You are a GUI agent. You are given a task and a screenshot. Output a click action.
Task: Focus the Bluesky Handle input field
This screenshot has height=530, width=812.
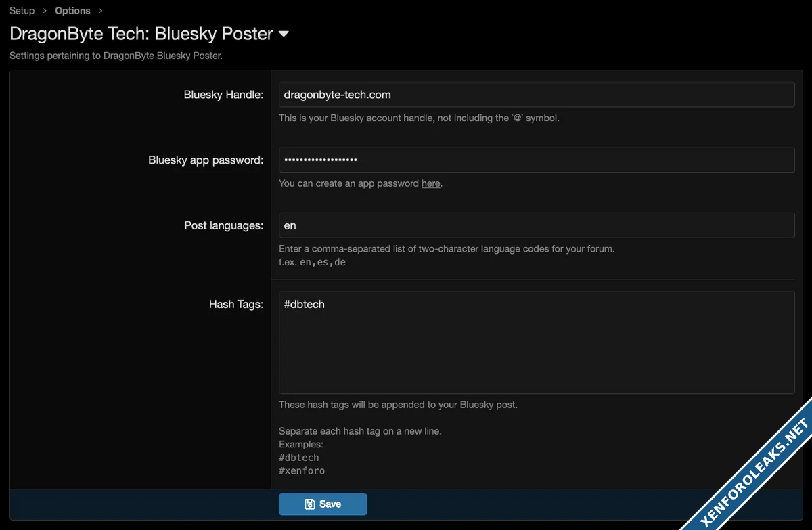tap(536, 95)
